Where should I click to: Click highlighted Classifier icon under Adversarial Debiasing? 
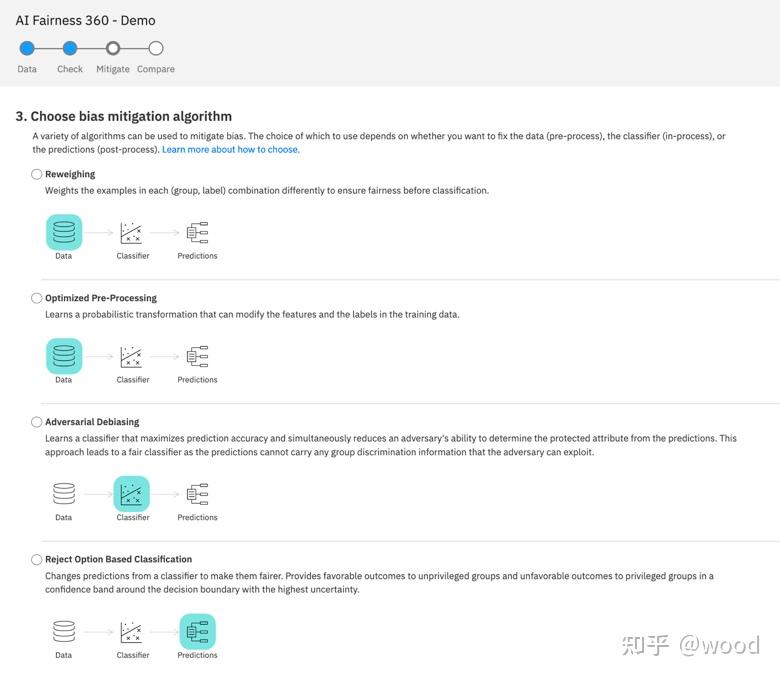pos(131,494)
